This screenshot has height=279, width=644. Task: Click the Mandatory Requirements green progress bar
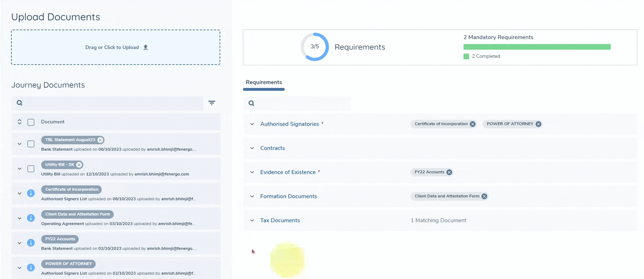tap(536, 47)
